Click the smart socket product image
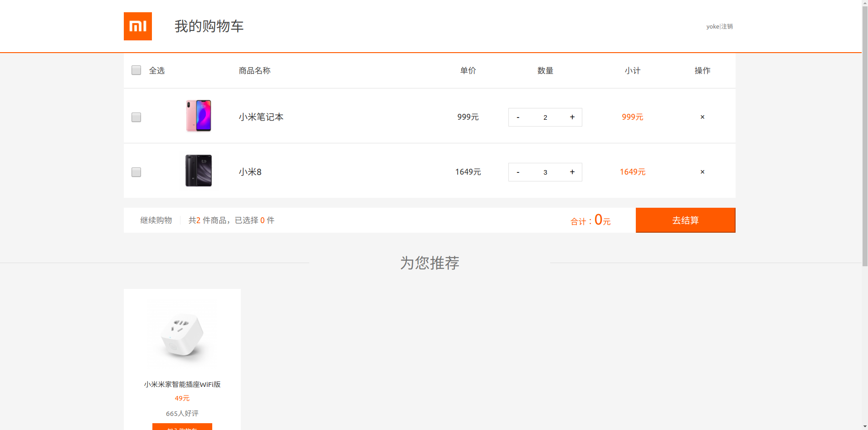The width and height of the screenshot is (868, 430). (182, 336)
